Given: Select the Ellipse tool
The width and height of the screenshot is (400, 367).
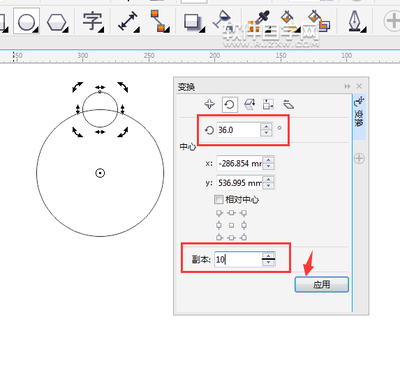Looking at the screenshot, I should pyautogui.click(x=26, y=21).
